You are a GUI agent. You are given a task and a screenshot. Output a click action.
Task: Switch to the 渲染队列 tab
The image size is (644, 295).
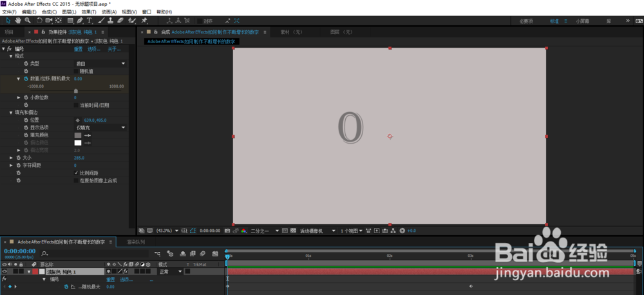(x=135, y=242)
